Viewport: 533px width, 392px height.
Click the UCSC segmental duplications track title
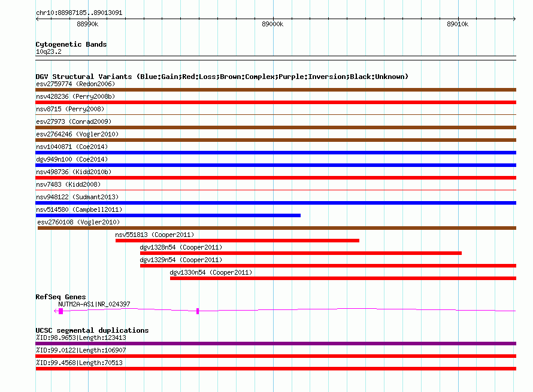click(x=92, y=330)
